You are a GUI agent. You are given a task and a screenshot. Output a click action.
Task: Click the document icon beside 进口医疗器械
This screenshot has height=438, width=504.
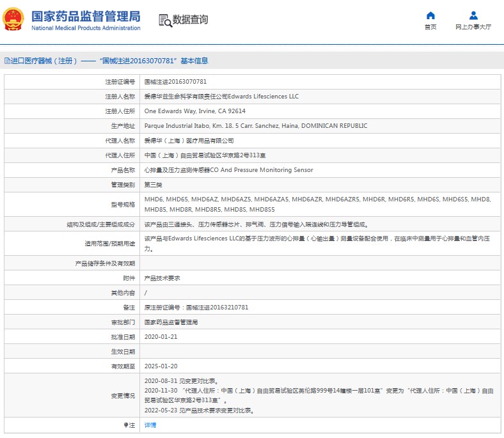tap(7, 61)
